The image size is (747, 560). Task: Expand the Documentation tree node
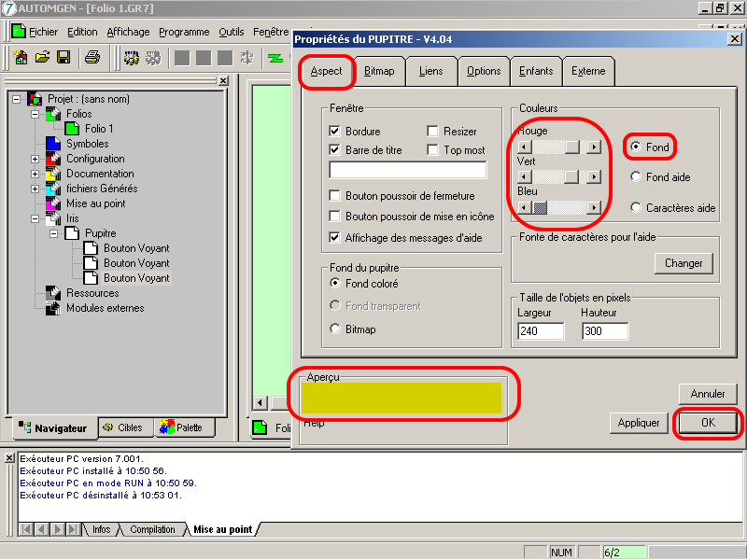click(35, 174)
